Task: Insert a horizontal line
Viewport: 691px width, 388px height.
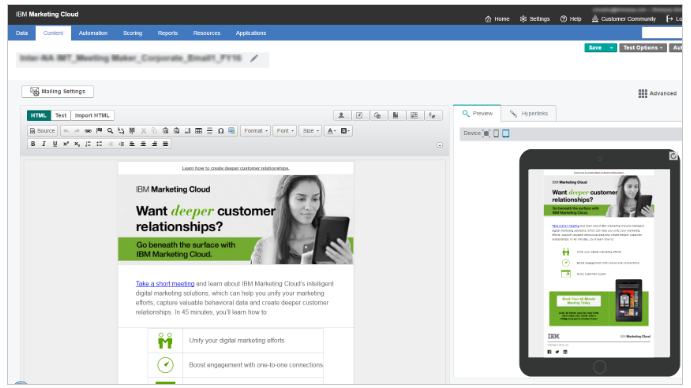Action: tap(210, 131)
